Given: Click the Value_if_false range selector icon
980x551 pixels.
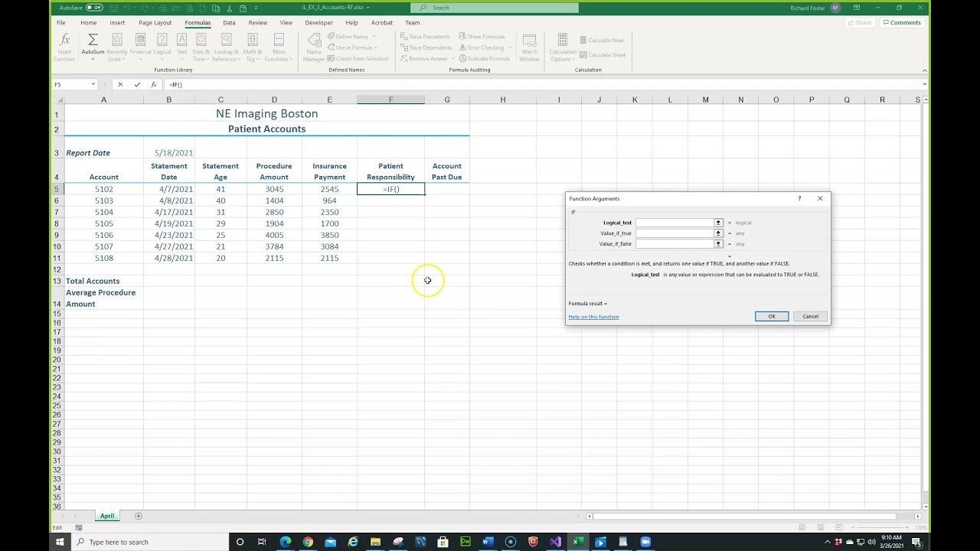Looking at the screenshot, I should click(x=718, y=244).
